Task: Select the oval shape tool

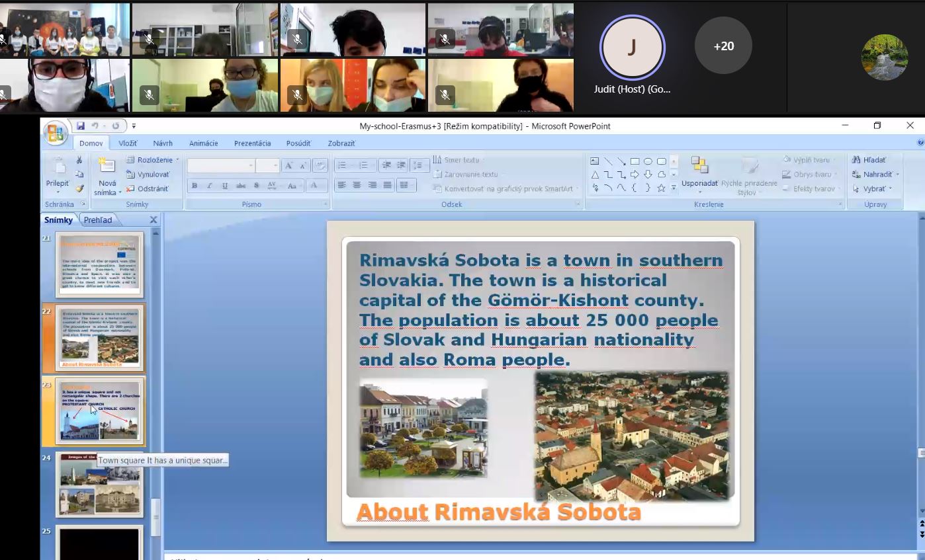Action: (x=648, y=161)
